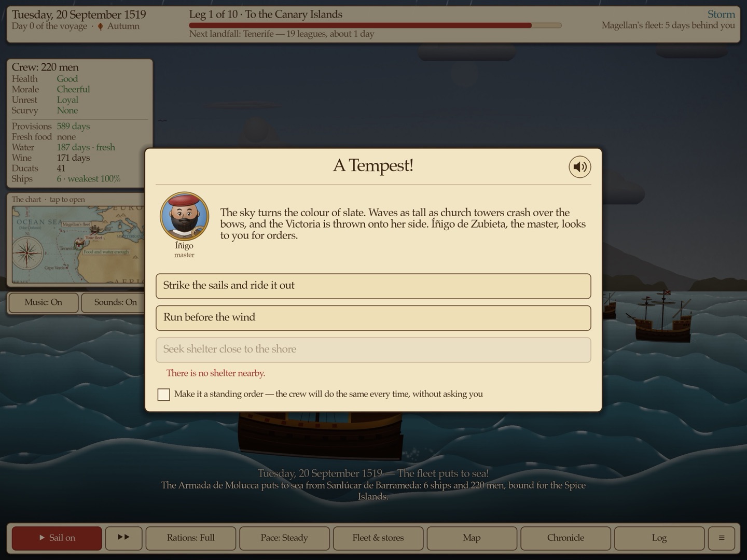Image resolution: width=747 pixels, height=560 pixels.
Task: Click Íñigo the master's portrait
Action: tap(184, 217)
